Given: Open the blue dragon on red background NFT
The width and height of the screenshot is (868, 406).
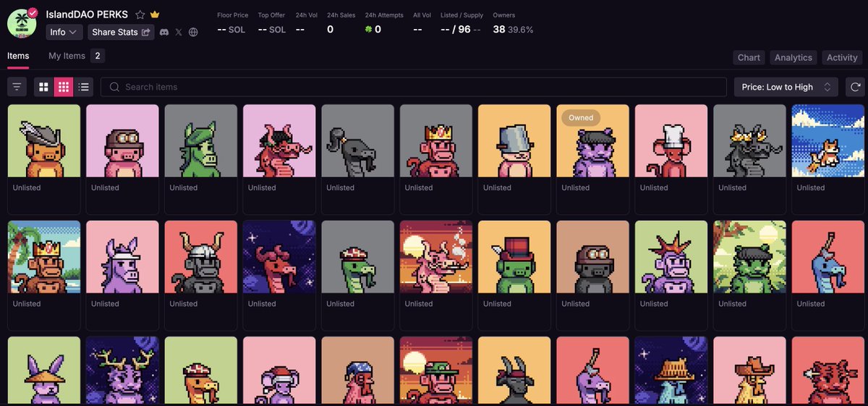Looking at the screenshot, I should pyautogui.click(x=828, y=257).
